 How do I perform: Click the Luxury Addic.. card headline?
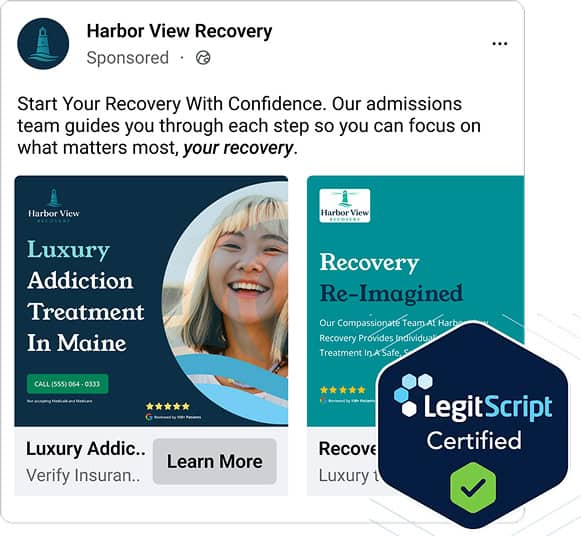point(85,449)
